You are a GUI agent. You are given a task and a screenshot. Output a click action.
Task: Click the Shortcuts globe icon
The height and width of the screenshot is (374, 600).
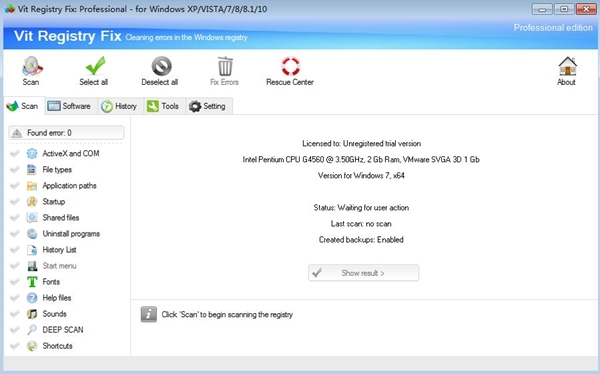coord(32,346)
